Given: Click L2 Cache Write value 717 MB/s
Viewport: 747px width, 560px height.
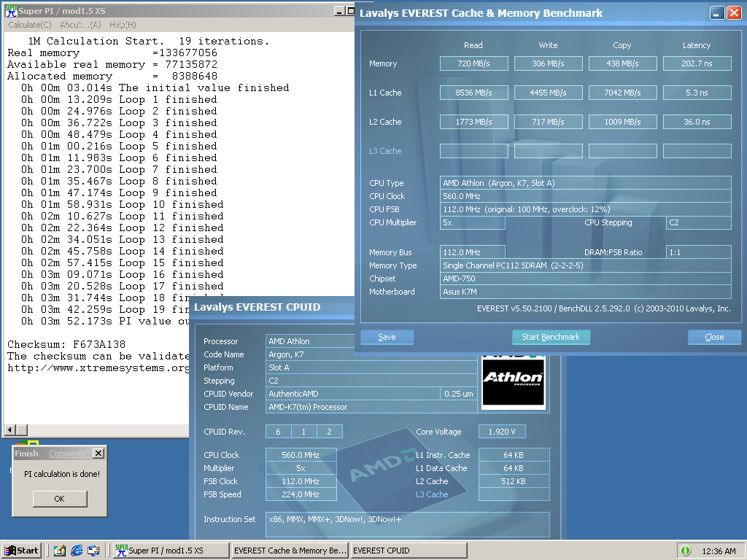Looking at the screenshot, I should point(549,122).
